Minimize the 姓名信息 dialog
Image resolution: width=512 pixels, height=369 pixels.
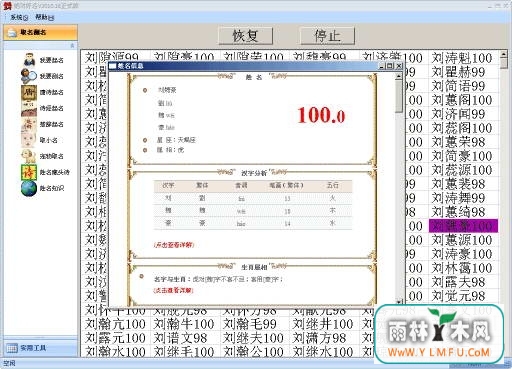382,66
